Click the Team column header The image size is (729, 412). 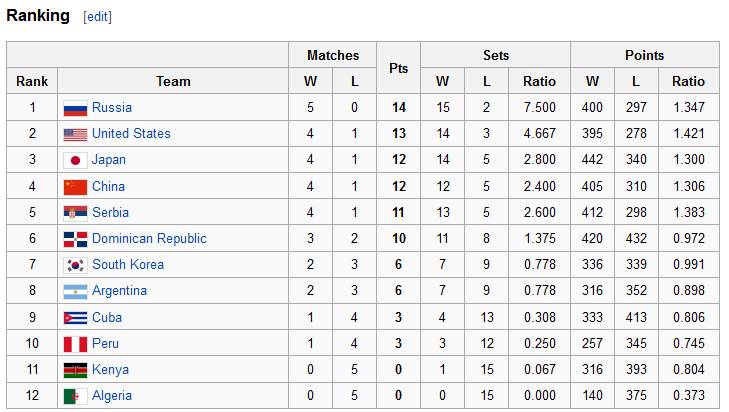tap(173, 81)
